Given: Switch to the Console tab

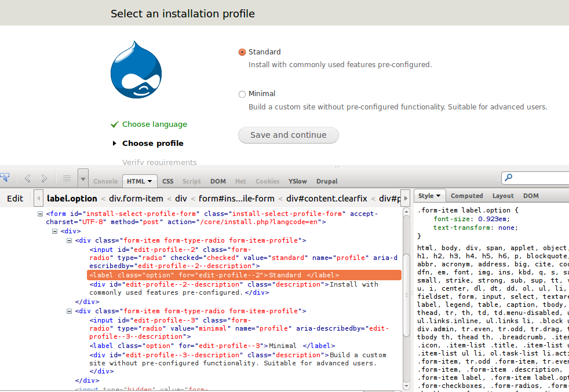Looking at the screenshot, I should pos(105,181).
